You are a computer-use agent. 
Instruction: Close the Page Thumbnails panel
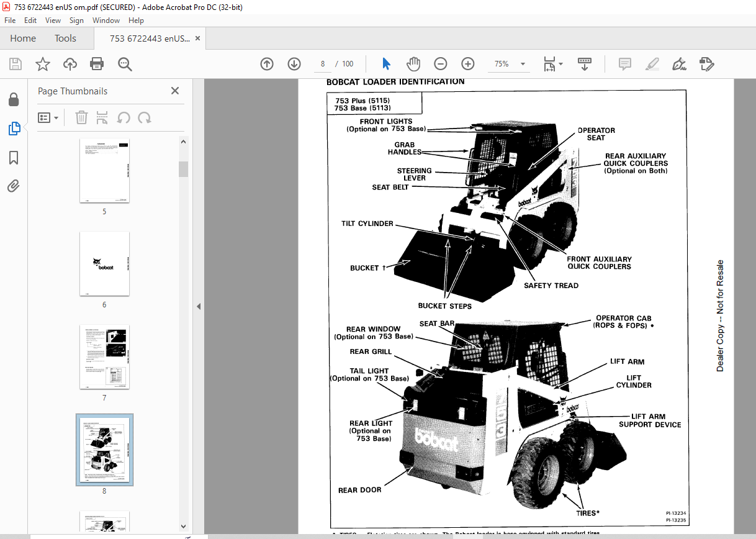click(175, 91)
